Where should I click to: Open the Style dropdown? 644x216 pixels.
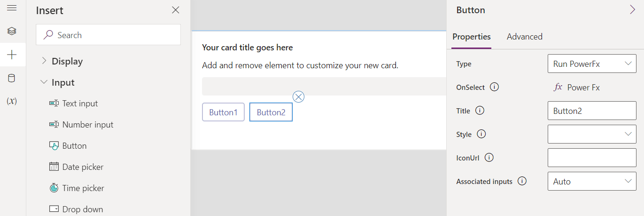592,134
